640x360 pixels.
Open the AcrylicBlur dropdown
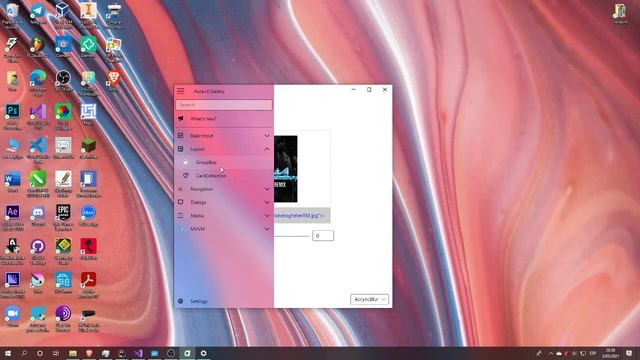(x=369, y=299)
